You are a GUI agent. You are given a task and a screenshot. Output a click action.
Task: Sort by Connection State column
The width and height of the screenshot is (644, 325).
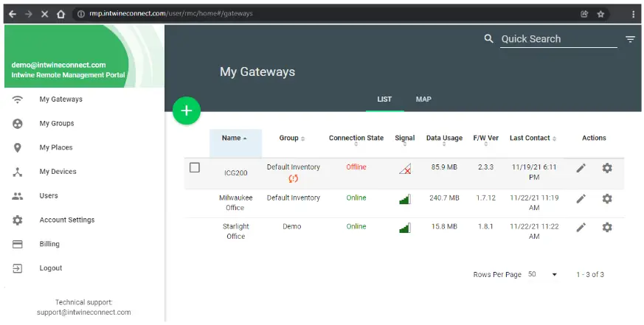pyautogui.click(x=356, y=139)
